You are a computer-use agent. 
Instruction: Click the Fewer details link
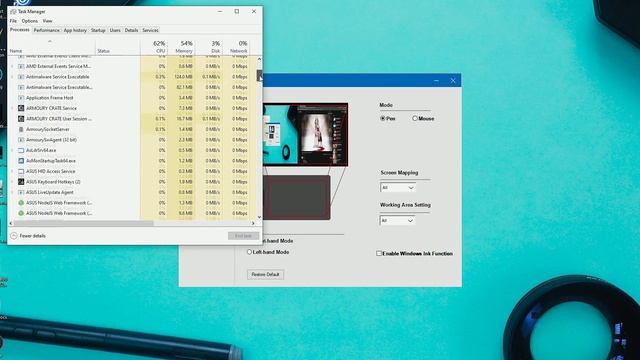pos(33,236)
